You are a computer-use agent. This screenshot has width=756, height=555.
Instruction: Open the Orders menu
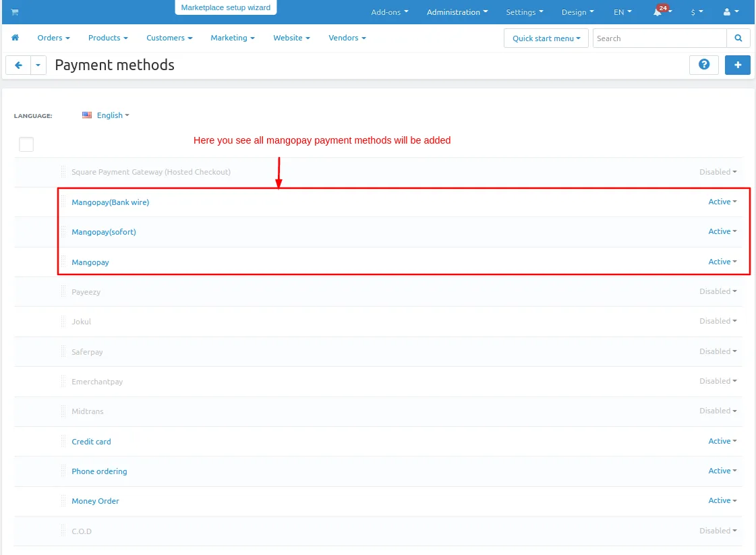point(53,38)
